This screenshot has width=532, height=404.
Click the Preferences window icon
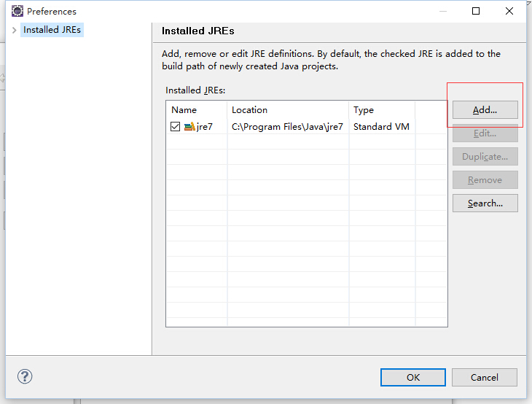[x=17, y=11]
